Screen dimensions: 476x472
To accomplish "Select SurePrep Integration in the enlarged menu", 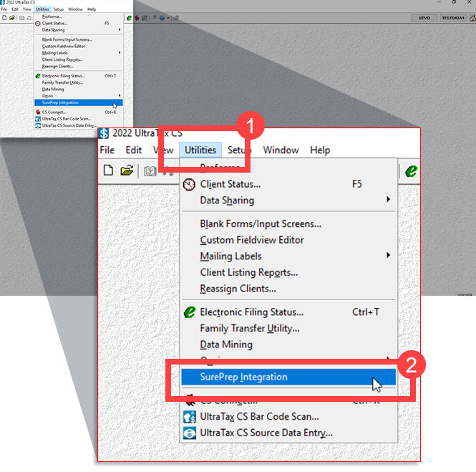I will click(288, 377).
